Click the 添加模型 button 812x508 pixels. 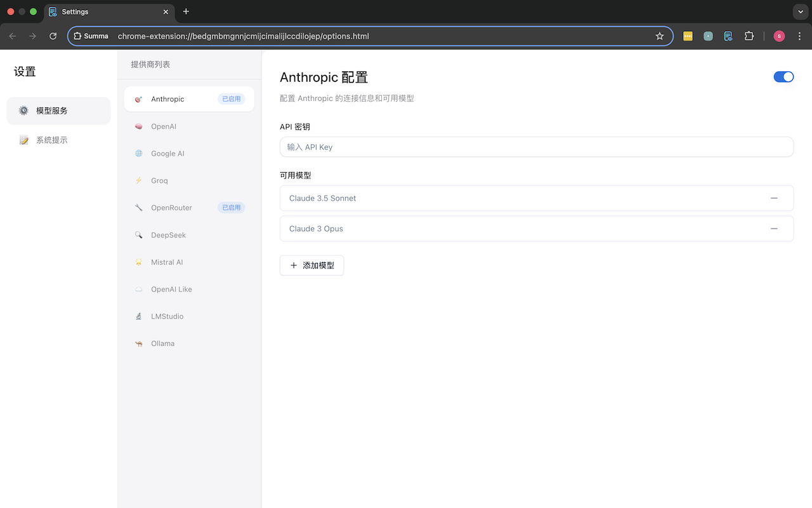pos(311,265)
